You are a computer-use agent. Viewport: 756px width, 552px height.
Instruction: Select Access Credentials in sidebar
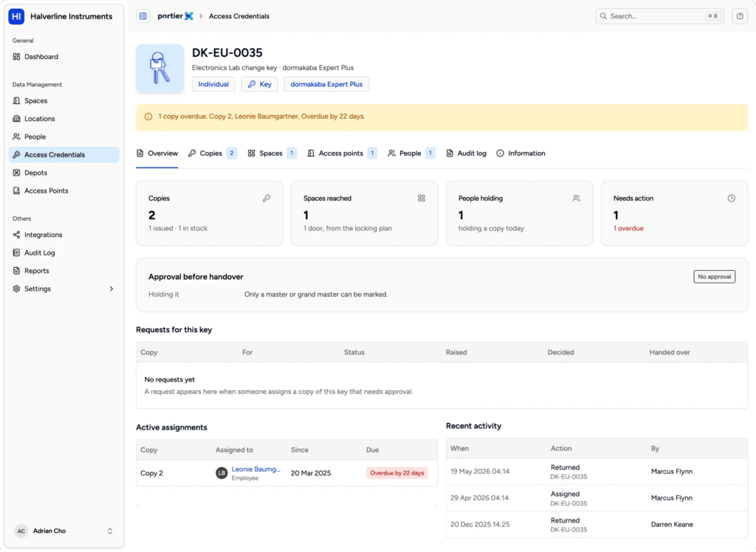[63, 155]
